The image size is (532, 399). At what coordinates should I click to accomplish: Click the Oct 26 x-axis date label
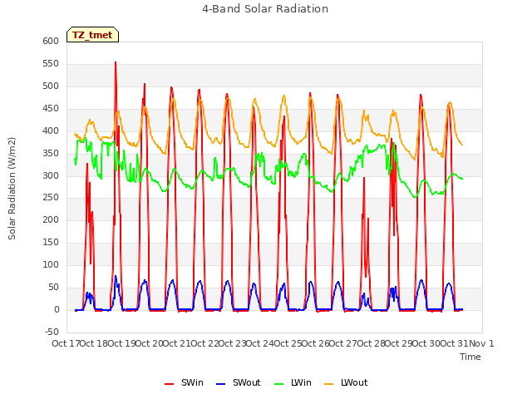[315, 343]
